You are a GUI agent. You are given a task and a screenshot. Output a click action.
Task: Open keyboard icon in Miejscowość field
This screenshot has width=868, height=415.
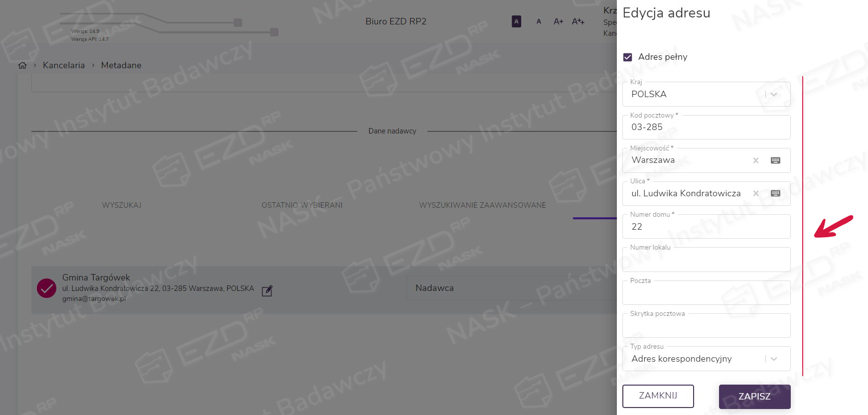pos(775,160)
